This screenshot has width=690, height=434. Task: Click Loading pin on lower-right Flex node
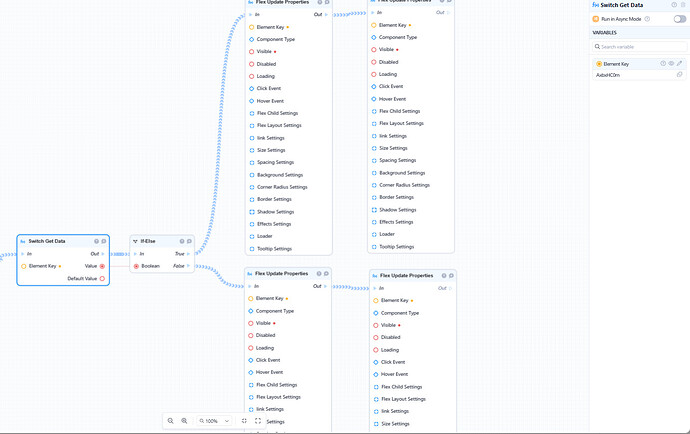pyautogui.click(x=376, y=350)
